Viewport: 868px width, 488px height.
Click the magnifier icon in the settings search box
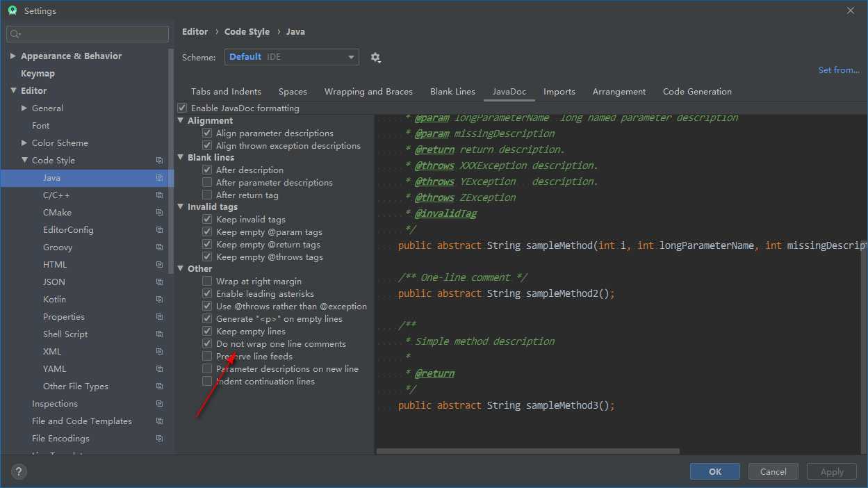tap(15, 34)
